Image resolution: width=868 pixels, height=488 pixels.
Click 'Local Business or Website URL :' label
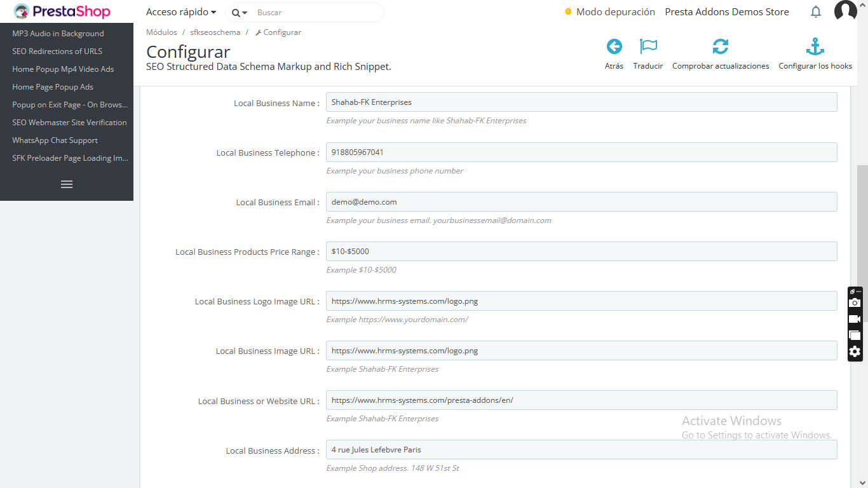(259, 401)
